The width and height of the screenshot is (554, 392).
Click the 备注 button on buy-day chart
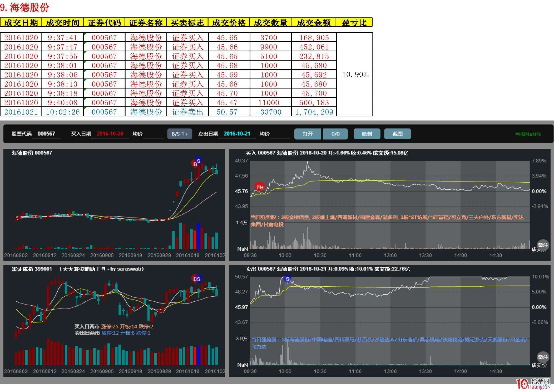[x=543, y=245]
